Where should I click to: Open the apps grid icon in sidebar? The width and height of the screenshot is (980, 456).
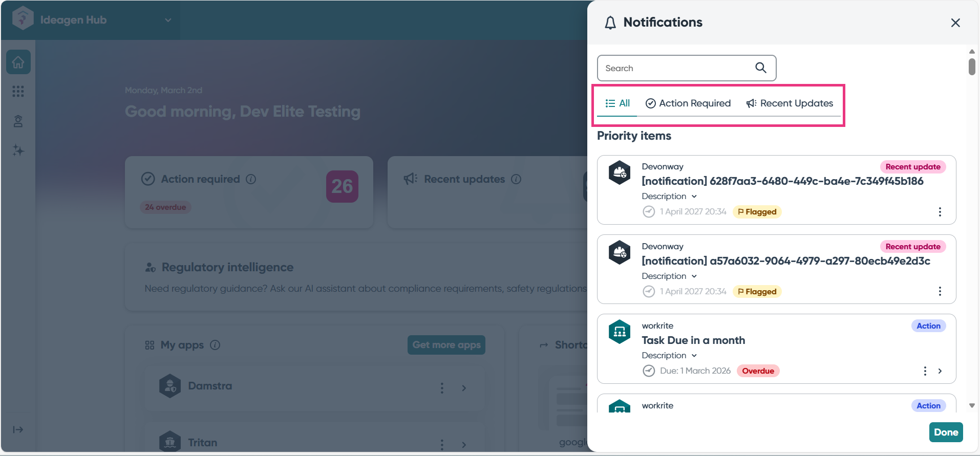18,92
